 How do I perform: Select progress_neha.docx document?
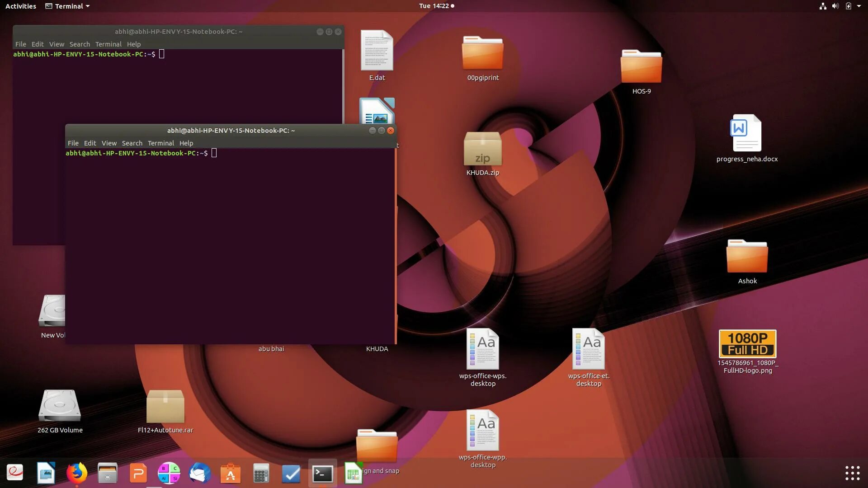coord(747,138)
